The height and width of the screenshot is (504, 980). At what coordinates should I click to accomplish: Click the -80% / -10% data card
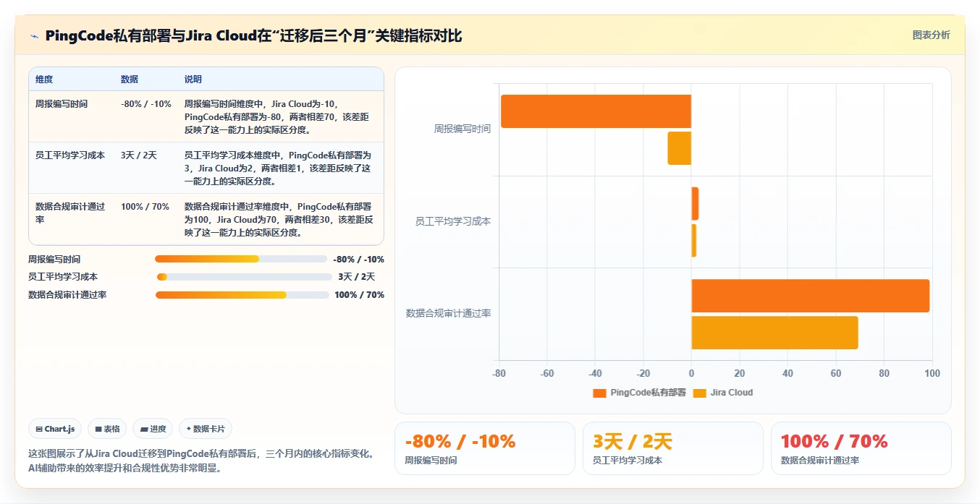(x=485, y=448)
